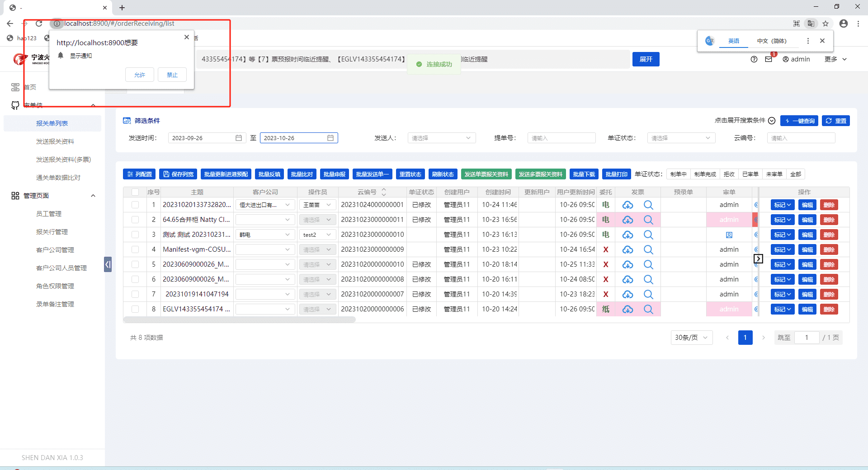This screenshot has width=868, height=470.
Task: Click the table horizontal scrollbar
Action: [240, 320]
